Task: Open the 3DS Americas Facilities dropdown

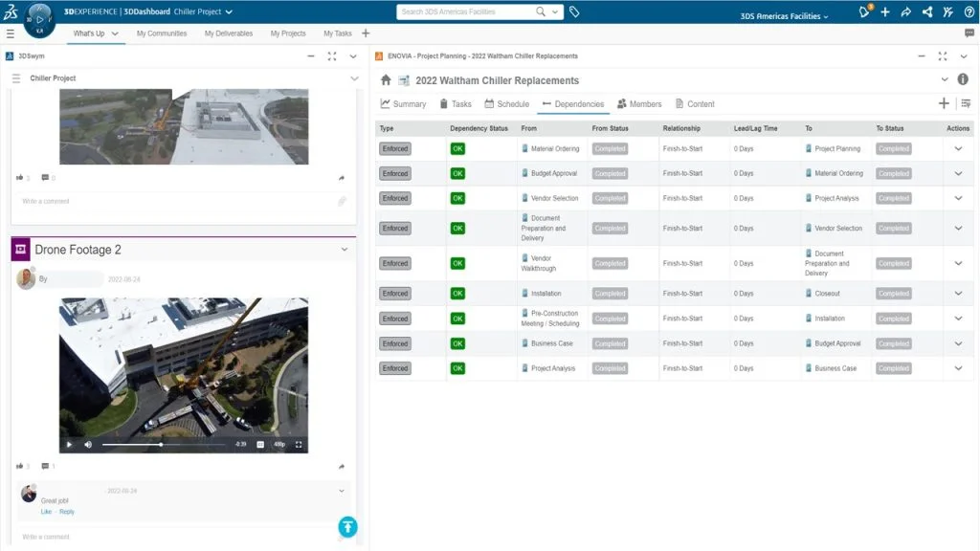Action: pos(785,16)
